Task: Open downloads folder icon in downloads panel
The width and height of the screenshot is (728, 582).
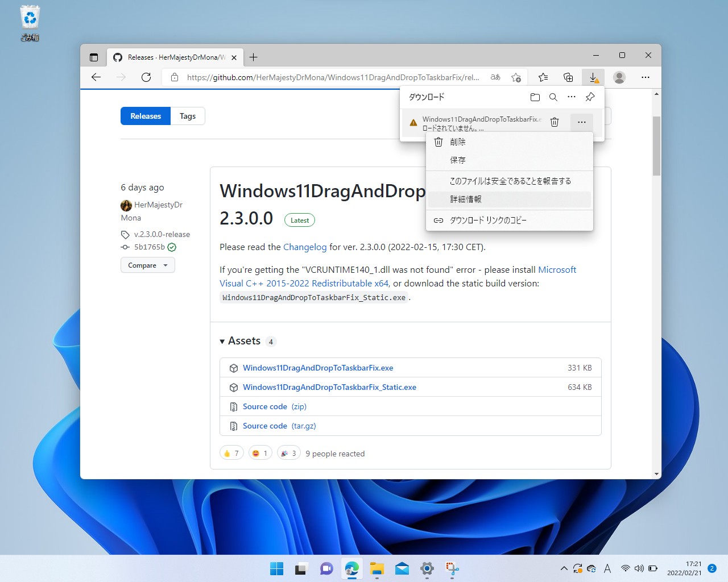Action: coord(535,97)
